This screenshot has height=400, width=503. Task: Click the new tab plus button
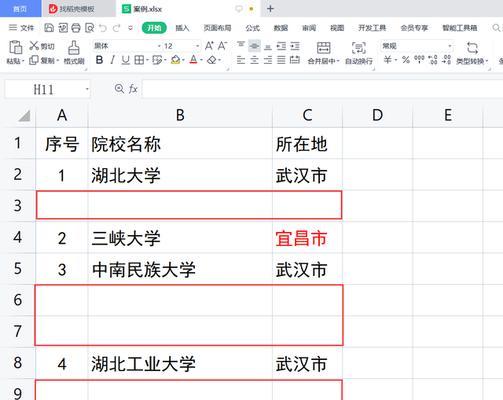(x=270, y=9)
